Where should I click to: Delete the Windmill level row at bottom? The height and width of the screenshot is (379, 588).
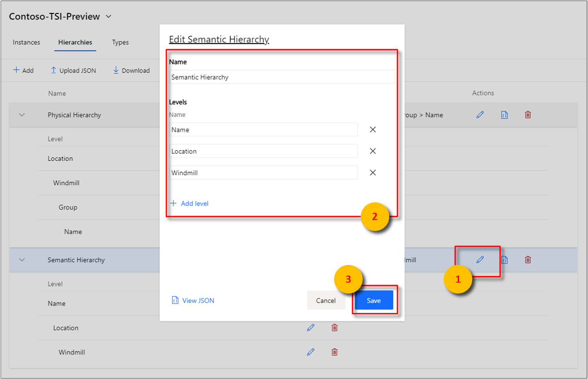pyautogui.click(x=334, y=352)
